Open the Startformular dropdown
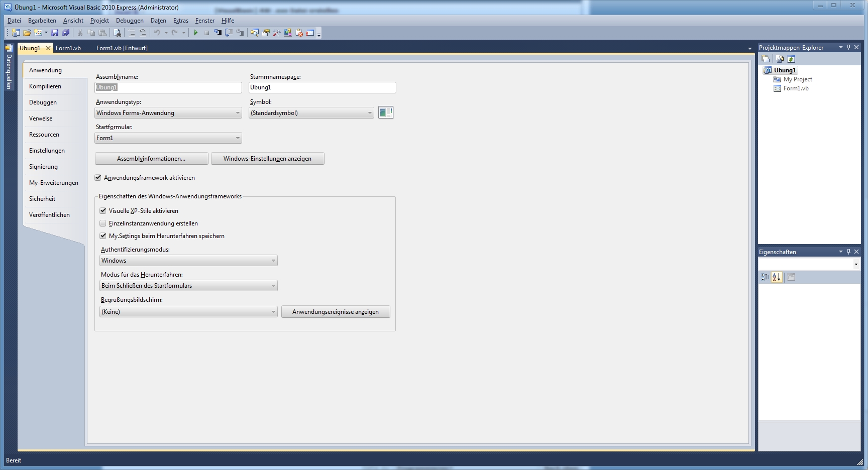Screen dimensions: 868x470 click(168, 138)
